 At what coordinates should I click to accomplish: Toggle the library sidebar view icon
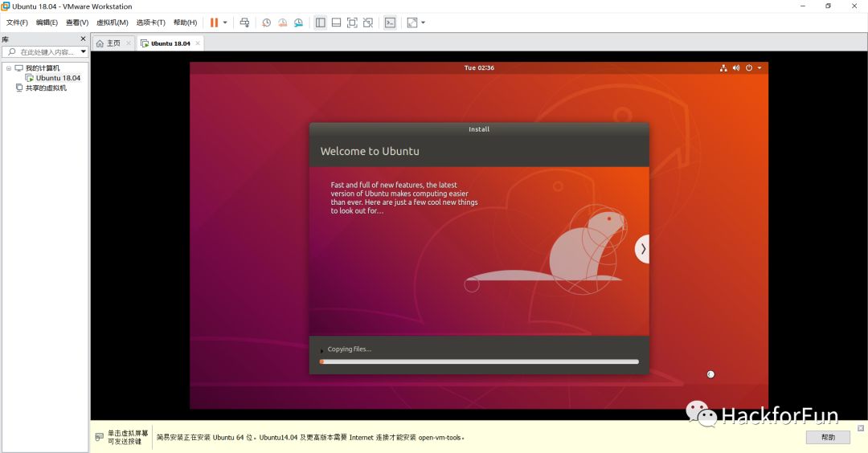[x=321, y=22]
